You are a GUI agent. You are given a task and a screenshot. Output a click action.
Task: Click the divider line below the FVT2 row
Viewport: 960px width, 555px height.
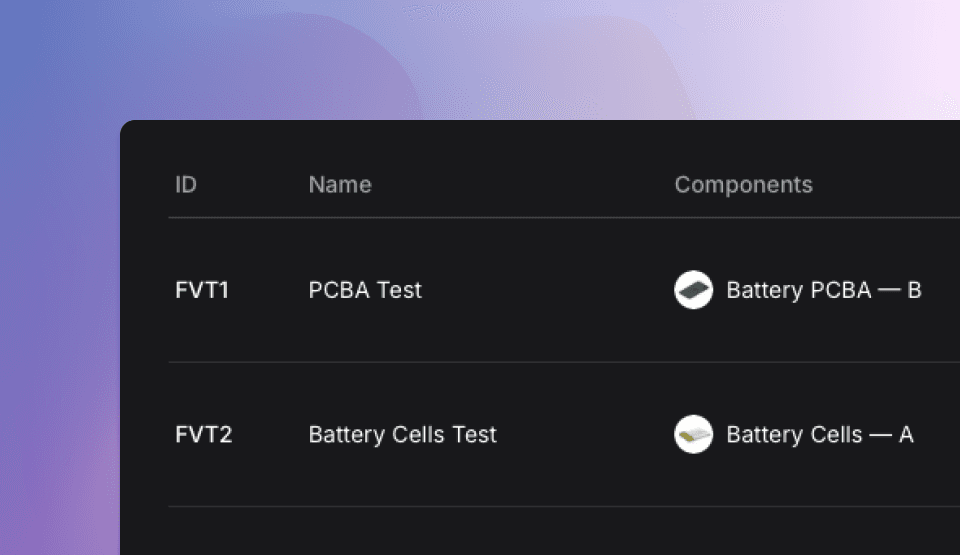(564, 506)
